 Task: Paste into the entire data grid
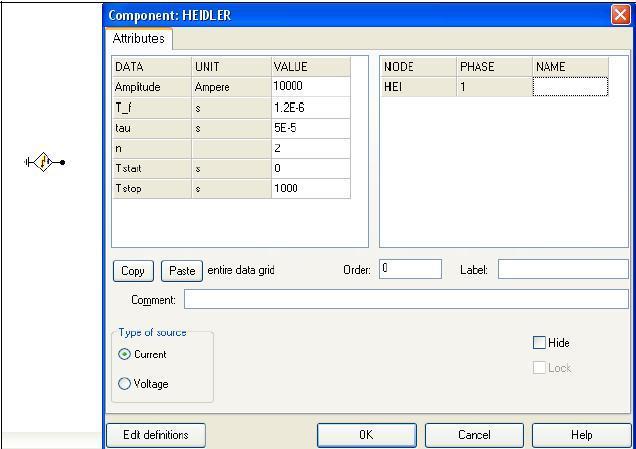[182, 271]
